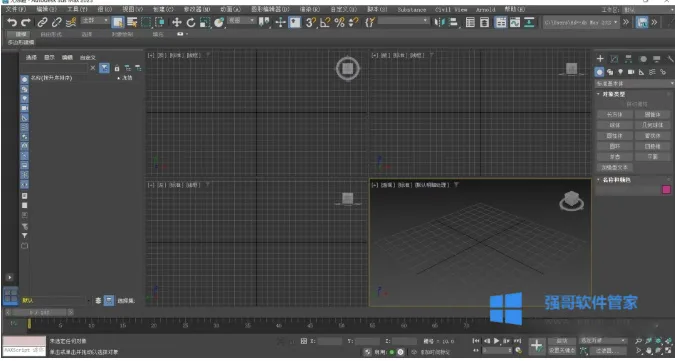Click the Torus (圆环) primitive button

point(614,146)
